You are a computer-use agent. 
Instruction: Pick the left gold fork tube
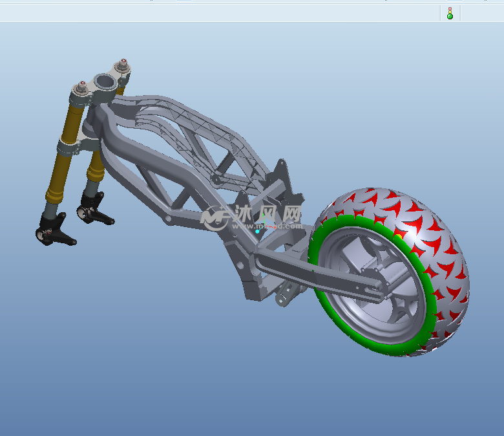pos(63,155)
